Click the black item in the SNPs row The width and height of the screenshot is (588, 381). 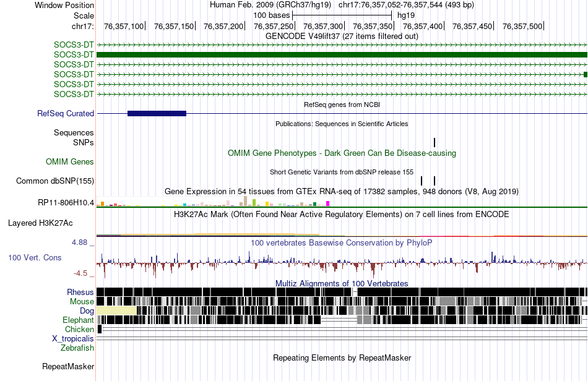pyautogui.click(x=435, y=142)
